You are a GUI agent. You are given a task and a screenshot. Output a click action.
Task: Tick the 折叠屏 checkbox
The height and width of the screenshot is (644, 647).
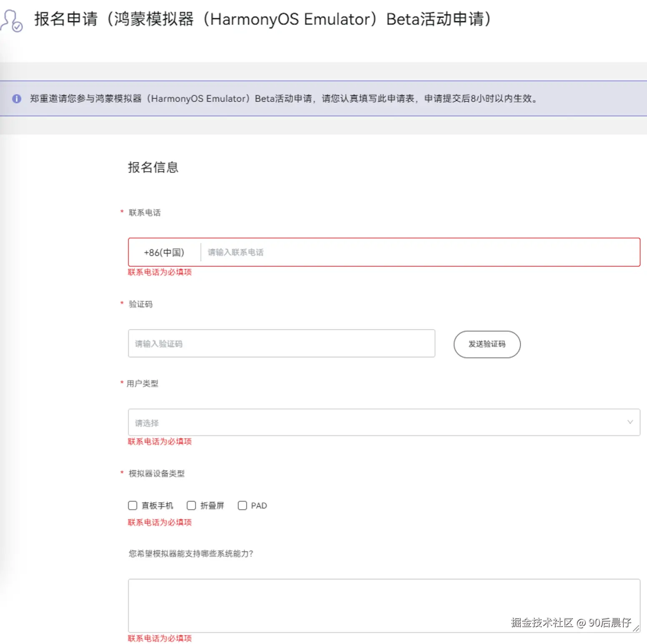click(x=191, y=506)
